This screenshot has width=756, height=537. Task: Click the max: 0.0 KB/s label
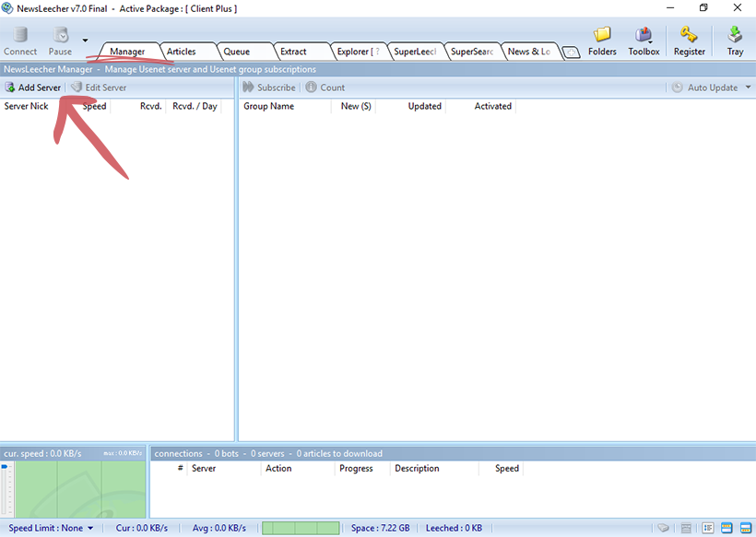click(x=123, y=453)
